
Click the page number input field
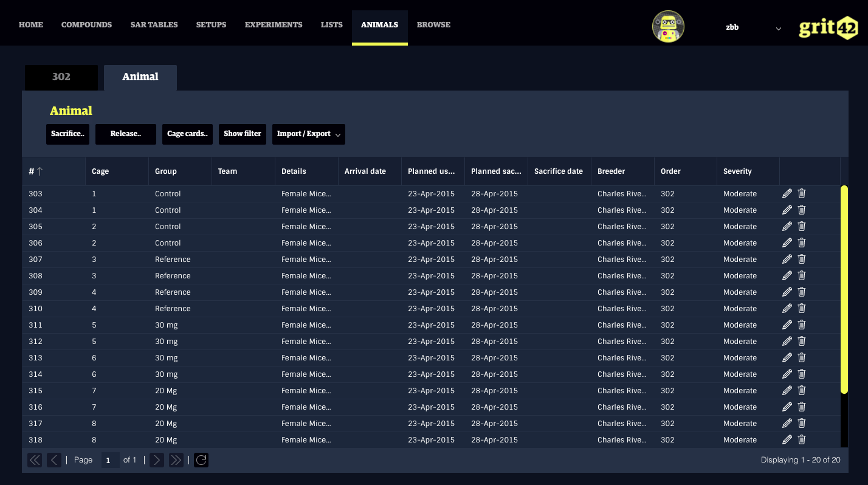point(109,460)
